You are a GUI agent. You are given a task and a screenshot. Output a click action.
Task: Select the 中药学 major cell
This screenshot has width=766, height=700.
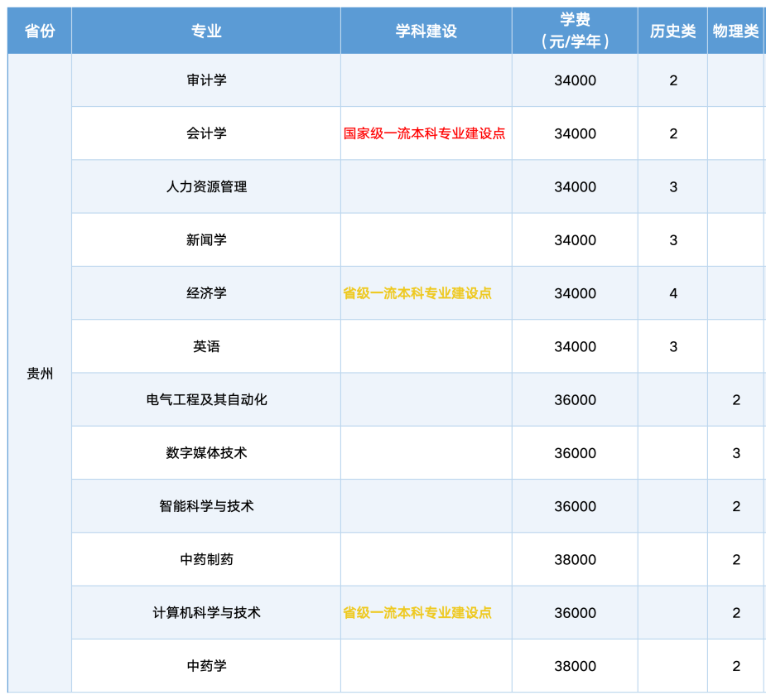pyautogui.click(x=206, y=666)
